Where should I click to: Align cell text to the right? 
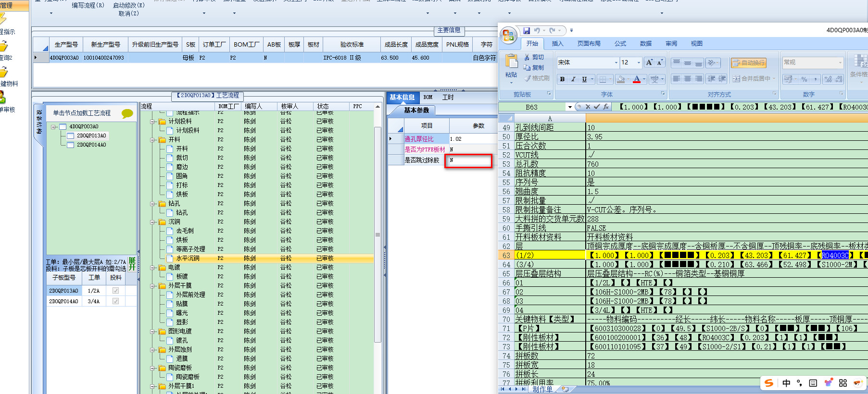[698, 79]
